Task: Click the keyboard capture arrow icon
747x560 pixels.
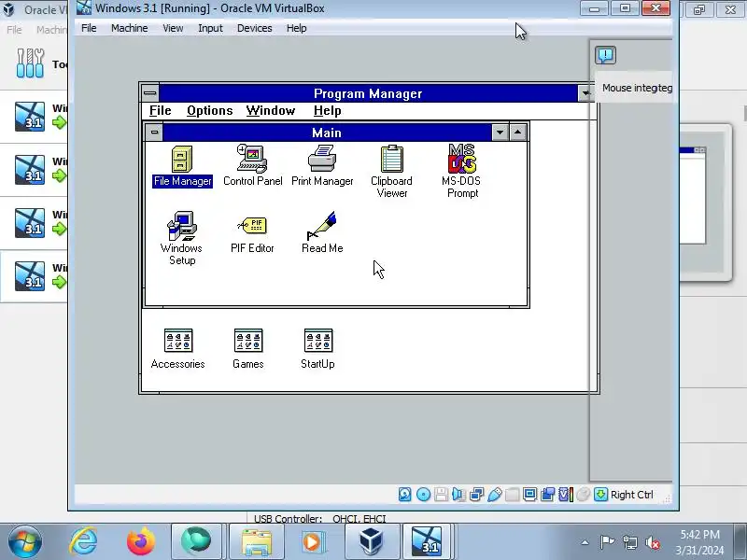Action: (x=600, y=495)
